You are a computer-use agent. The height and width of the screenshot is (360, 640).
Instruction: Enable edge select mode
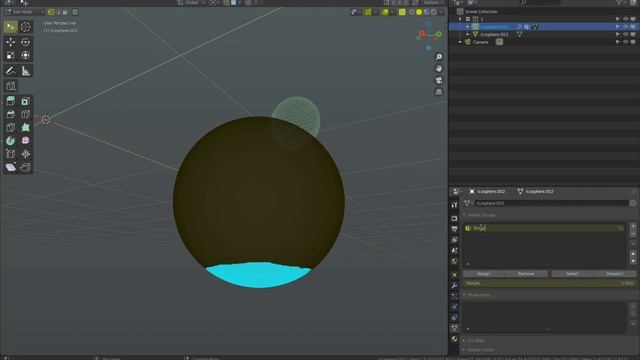coord(58,12)
